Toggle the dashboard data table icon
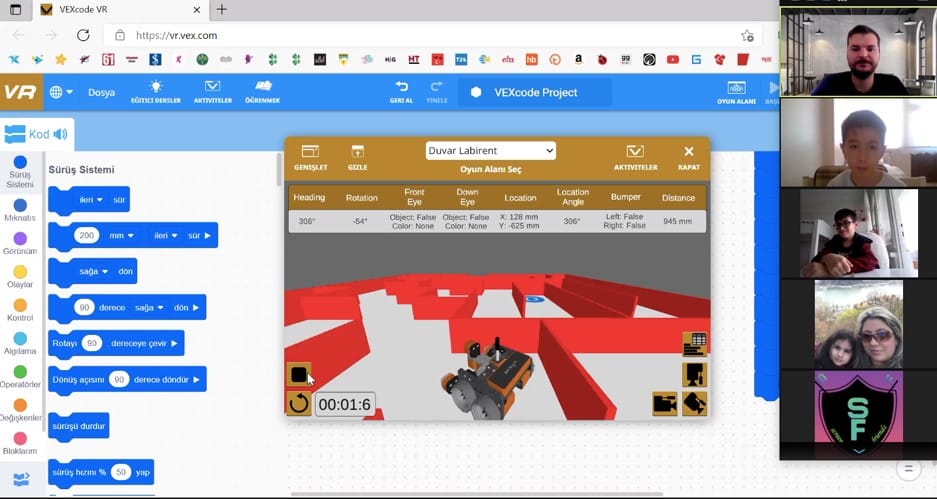The image size is (937, 499). pos(694,344)
